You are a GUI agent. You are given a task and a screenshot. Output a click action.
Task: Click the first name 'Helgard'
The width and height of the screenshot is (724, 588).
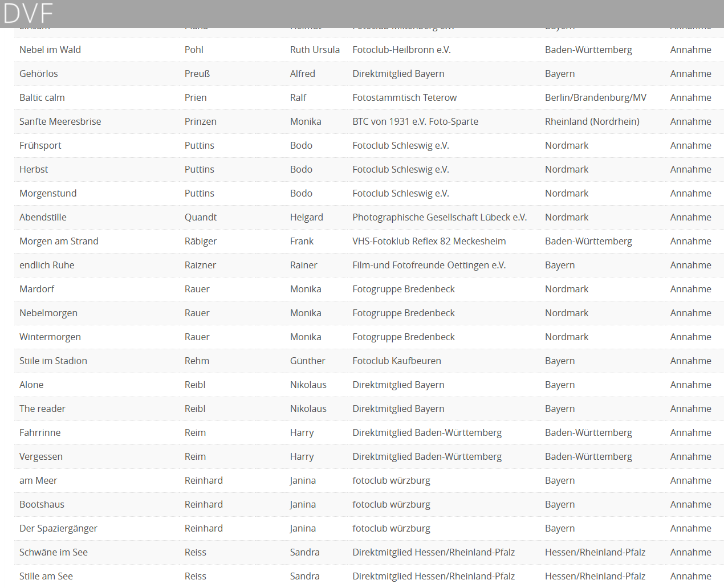coord(307,217)
